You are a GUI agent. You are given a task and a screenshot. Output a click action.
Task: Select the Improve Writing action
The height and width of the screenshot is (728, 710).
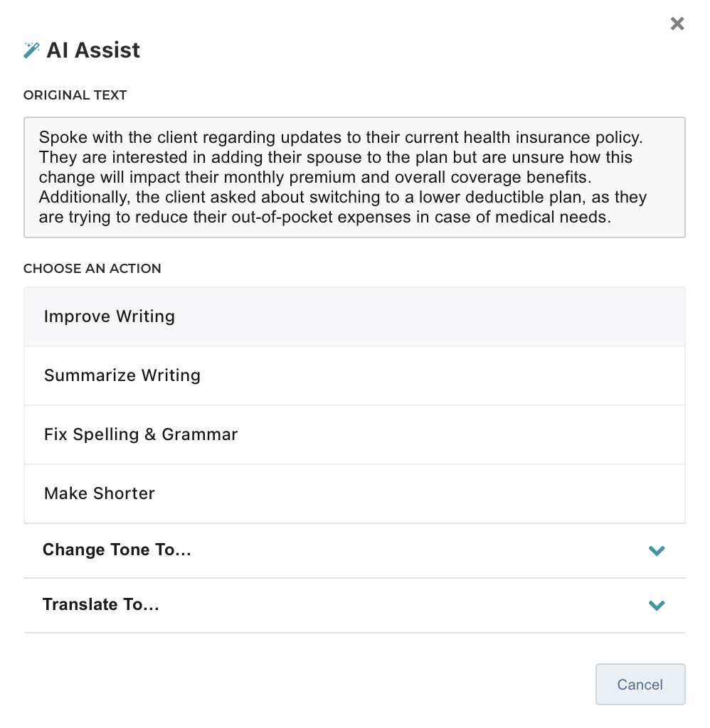coord(110,317)
